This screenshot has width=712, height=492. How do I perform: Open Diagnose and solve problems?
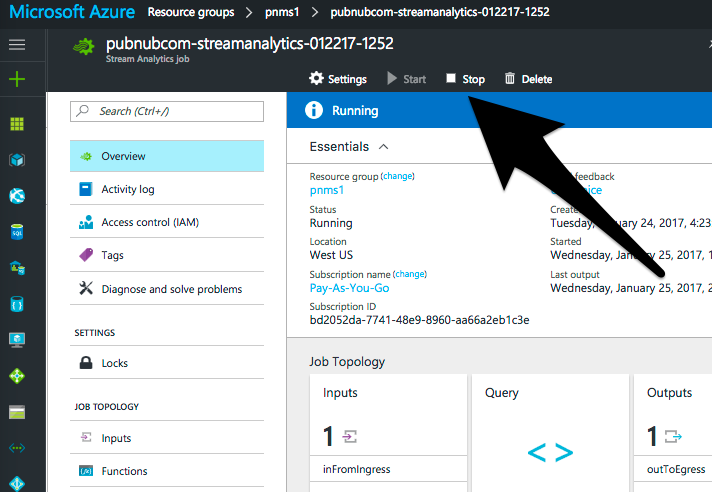point(167,289)
